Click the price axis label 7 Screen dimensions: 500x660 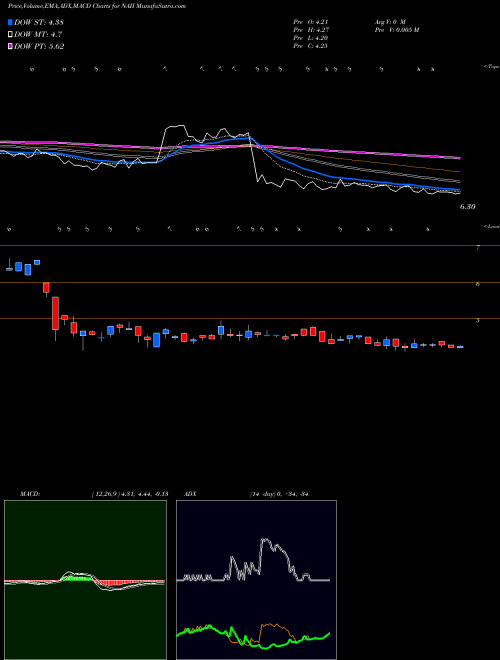pyautogui.click(x=478, y=248)
